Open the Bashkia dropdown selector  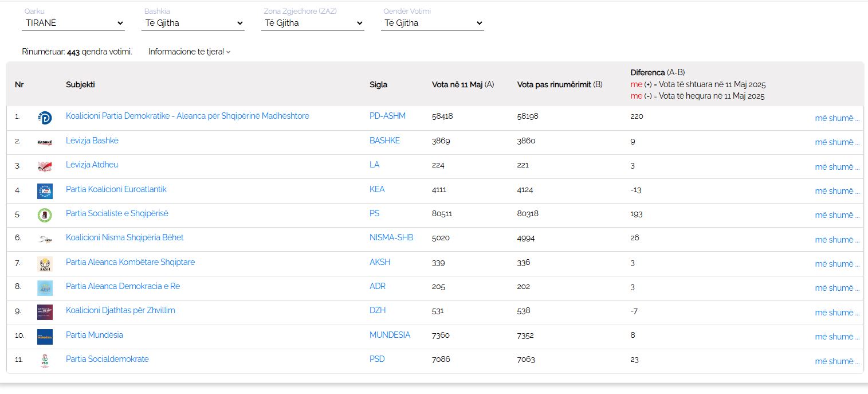(194, 23)
